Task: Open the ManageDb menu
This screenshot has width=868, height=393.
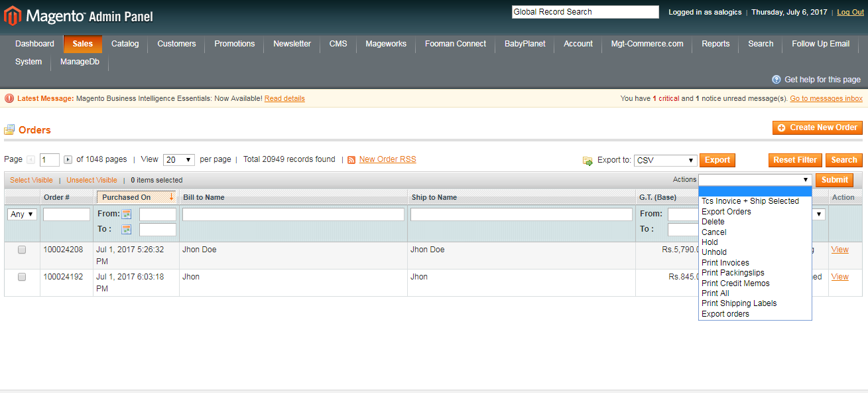Action: 80,62
